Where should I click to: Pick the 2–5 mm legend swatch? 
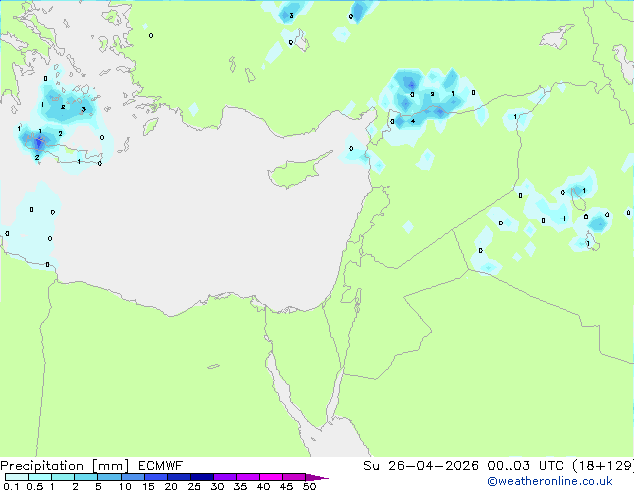86,477
